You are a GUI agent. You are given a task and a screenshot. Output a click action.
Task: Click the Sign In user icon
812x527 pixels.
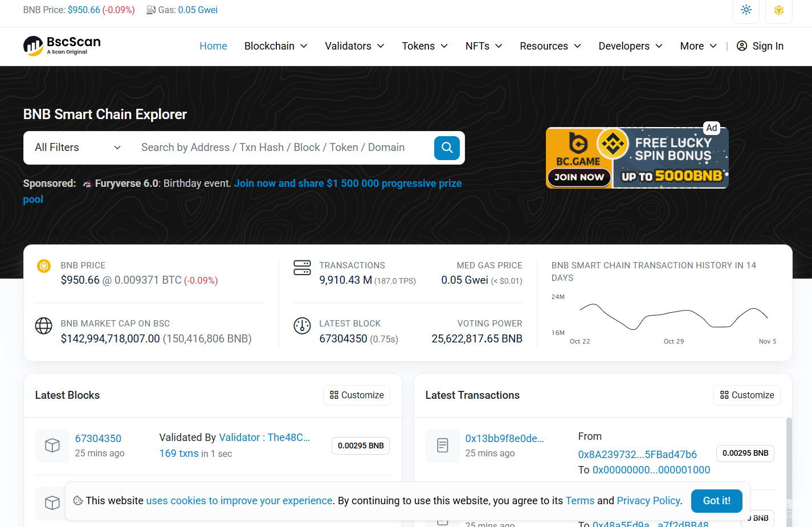[742, 46]
